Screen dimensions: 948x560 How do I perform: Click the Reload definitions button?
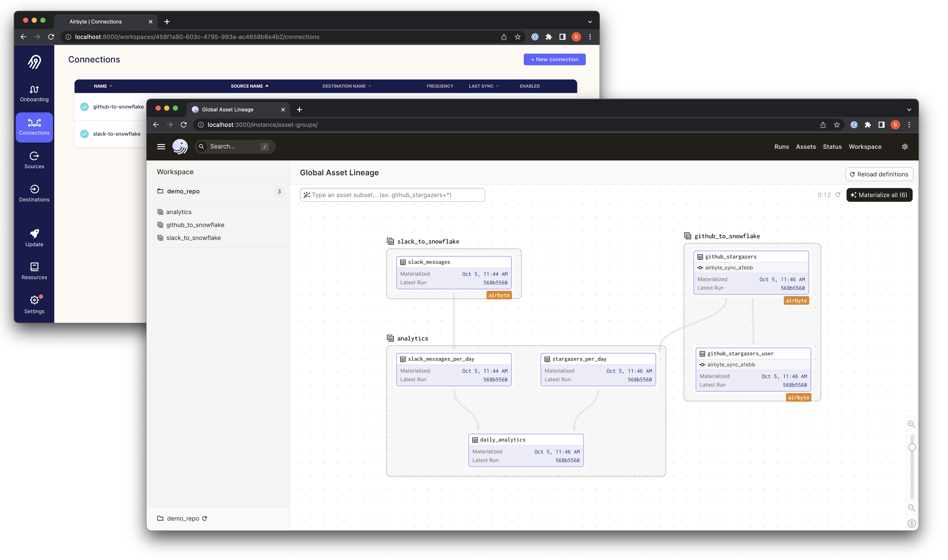pyautogui.click(x=879, y=174)
